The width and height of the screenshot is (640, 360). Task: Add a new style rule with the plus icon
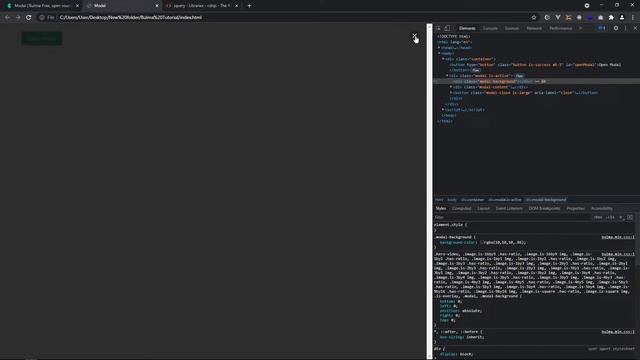[621, 217]
